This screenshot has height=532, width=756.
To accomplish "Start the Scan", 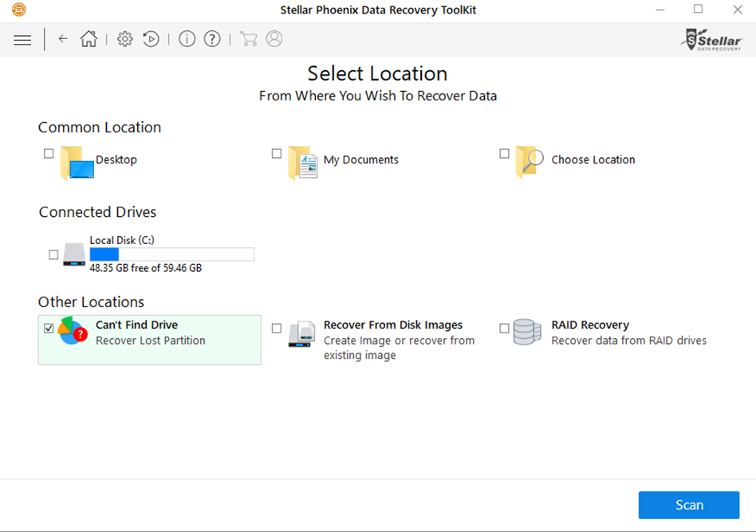I will [688, 505].
